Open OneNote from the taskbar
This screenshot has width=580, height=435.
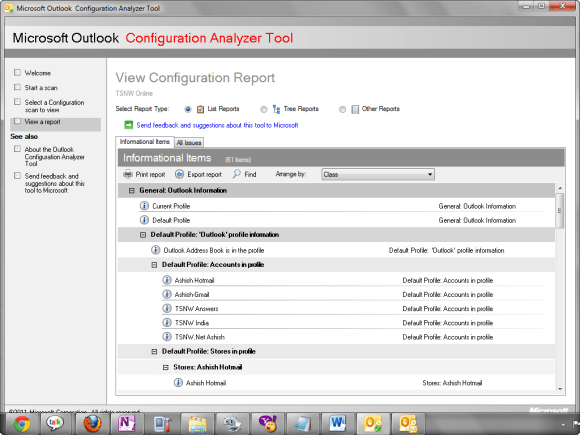click(x=127, y=424)
